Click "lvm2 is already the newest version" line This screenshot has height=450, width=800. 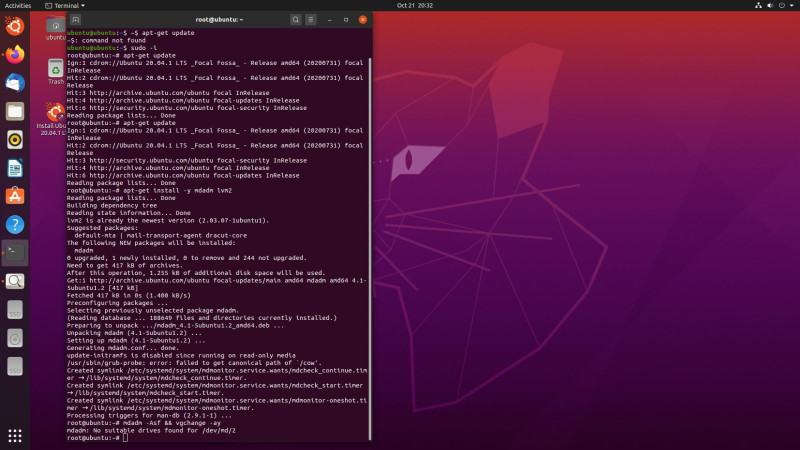(x=168, y=220)
